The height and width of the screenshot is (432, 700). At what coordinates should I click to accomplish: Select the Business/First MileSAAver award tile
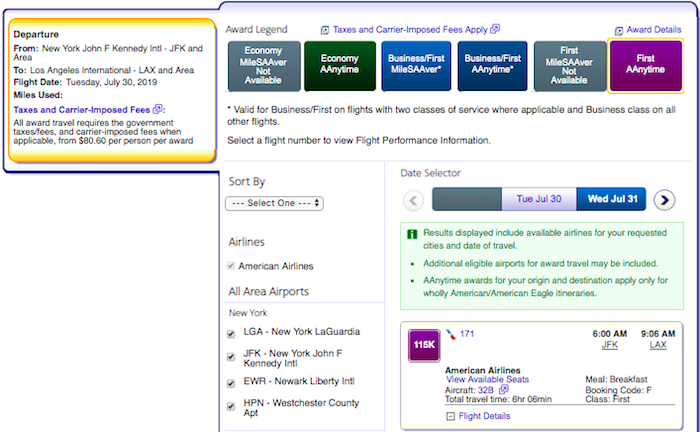coord(416,66)
